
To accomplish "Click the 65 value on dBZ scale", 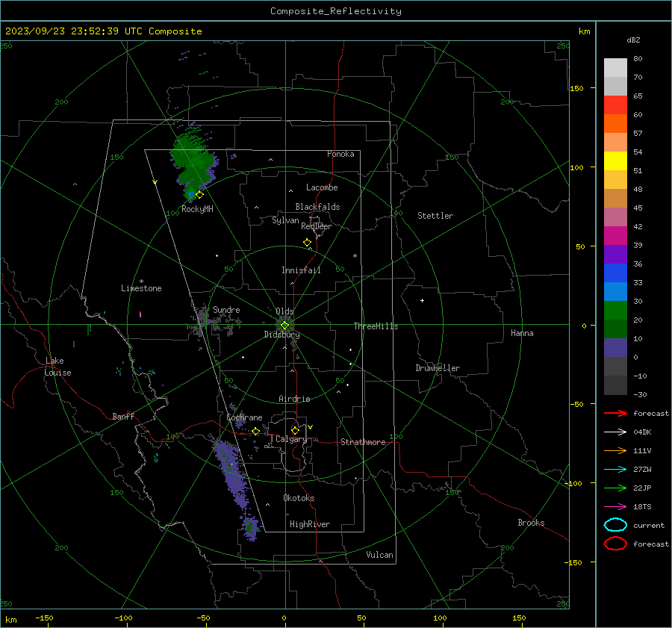I will point(638,96).
